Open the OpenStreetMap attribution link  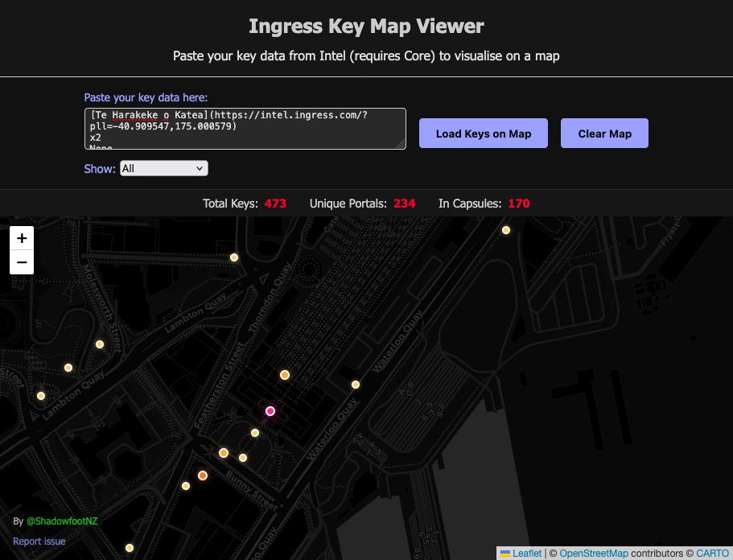(x=594, y=554)
